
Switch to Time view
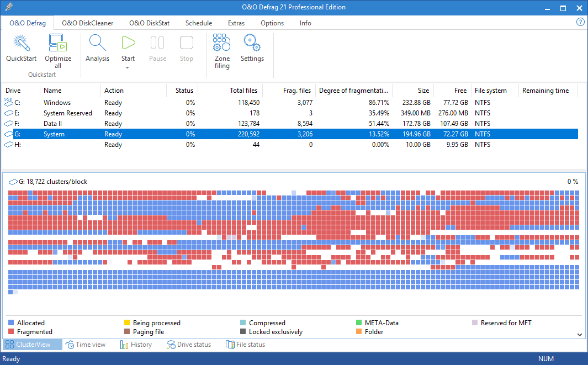click(86, 345)
